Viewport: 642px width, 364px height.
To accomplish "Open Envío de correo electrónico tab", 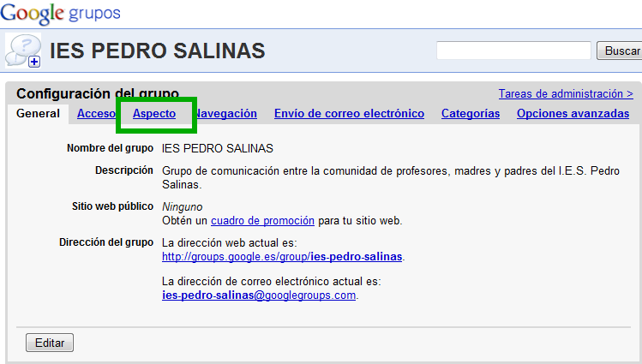I will click(x=349, y=114).
